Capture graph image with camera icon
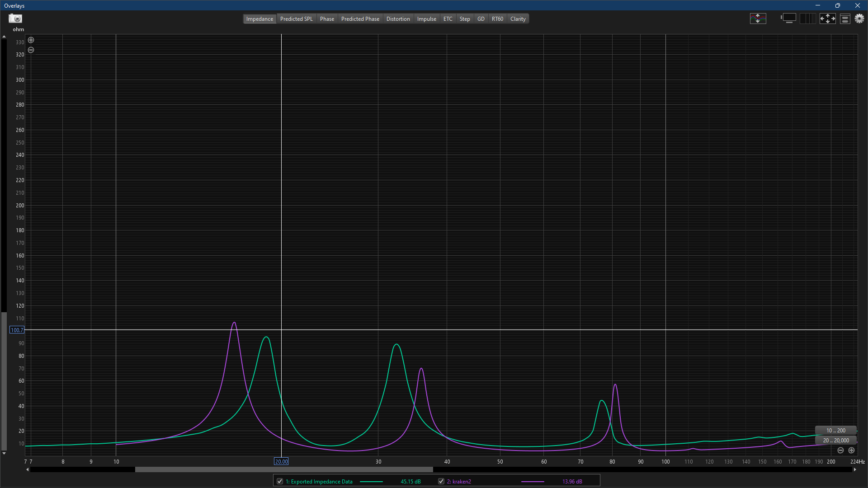Image resolution: width=868 pixels, height=488 pixels. (x=15, y=19)
